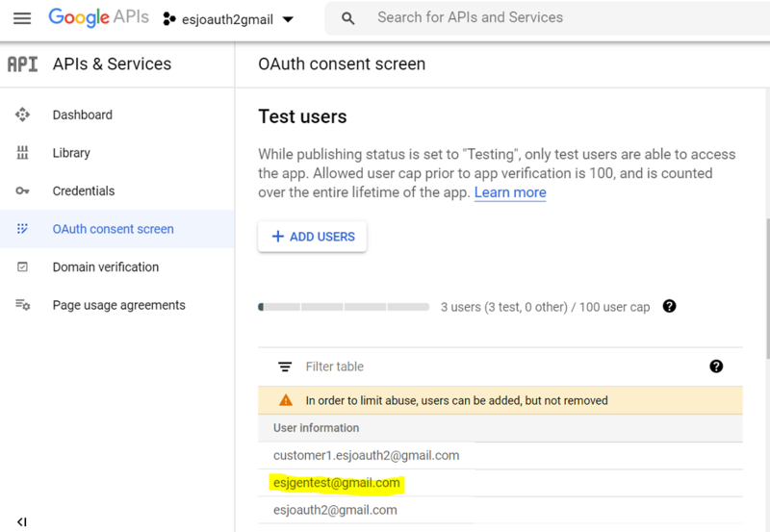Image resolution: width=770 pixels, height=532 pixels.
Task: Open Page usage agreements menu item
Action: tap(116, 305)
